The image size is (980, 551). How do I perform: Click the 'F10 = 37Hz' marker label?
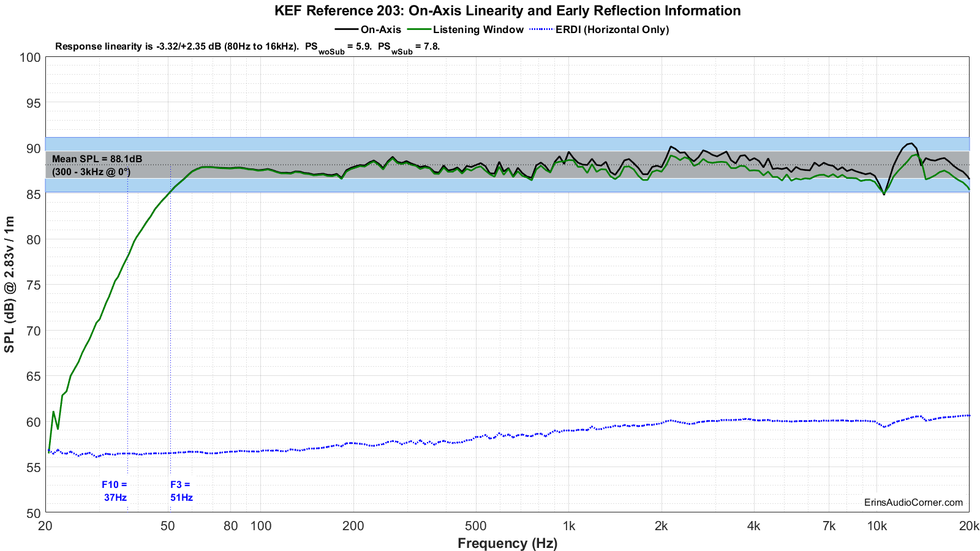115,491
